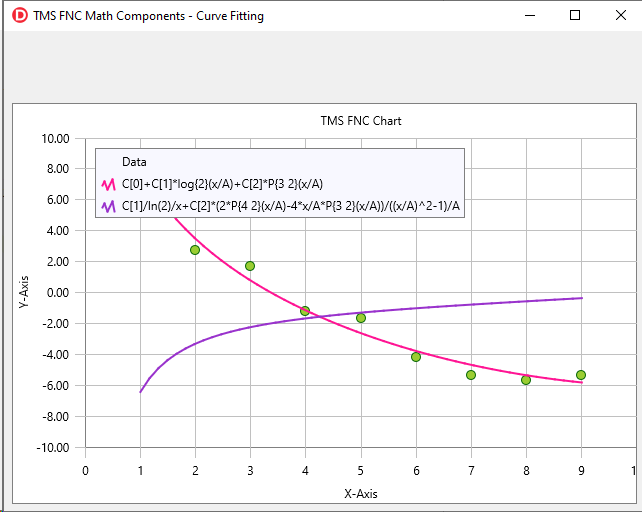The width and height of the screenshot is (642, 512).
Task: Click the green data point at x=5
Action: [x=361, y=318]
